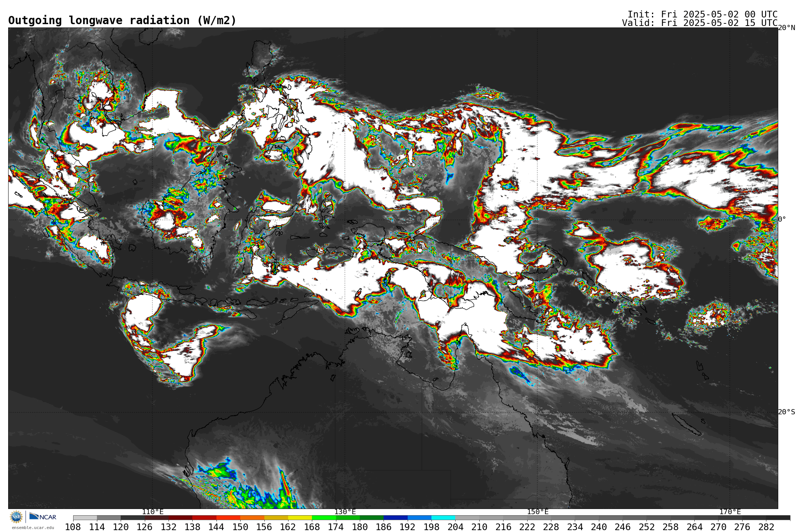Click the 170°E longitude label
802x532 pixels.
click(x=730, y=512)
